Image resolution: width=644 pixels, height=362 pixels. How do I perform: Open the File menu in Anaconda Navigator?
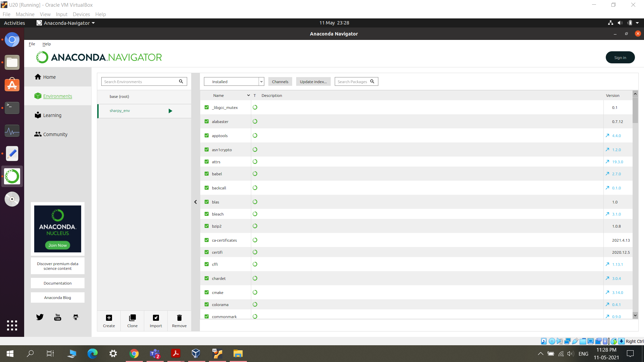[32, 44]
